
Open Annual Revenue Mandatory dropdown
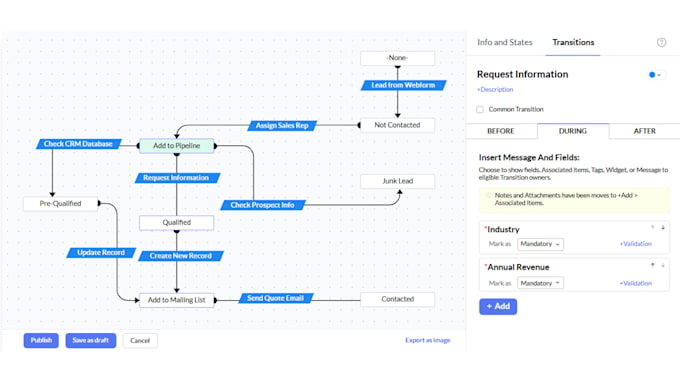(x=540, y=283)
